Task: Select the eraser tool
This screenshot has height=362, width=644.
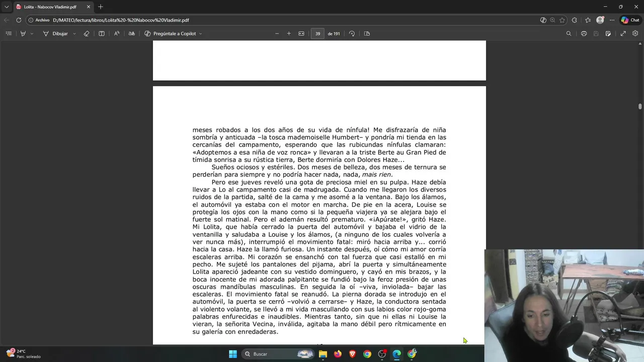Action: [87, 34]
